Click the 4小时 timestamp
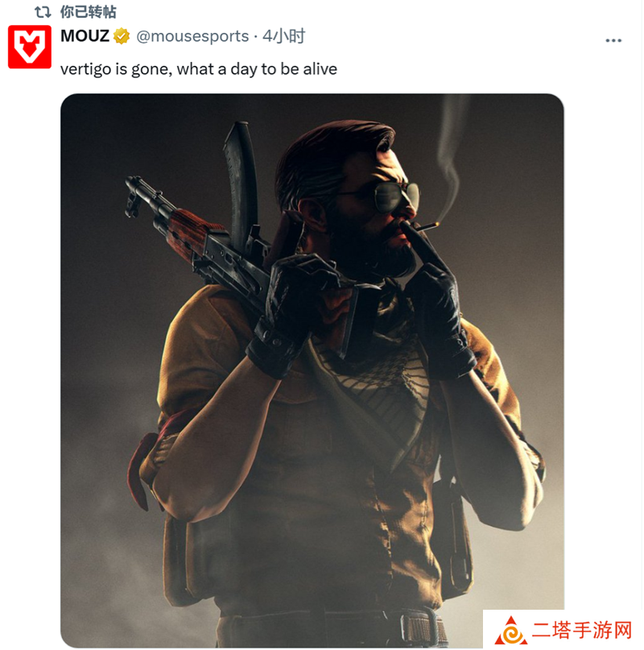The width and height of the screenshot is (644, 650). click(284, 36)
